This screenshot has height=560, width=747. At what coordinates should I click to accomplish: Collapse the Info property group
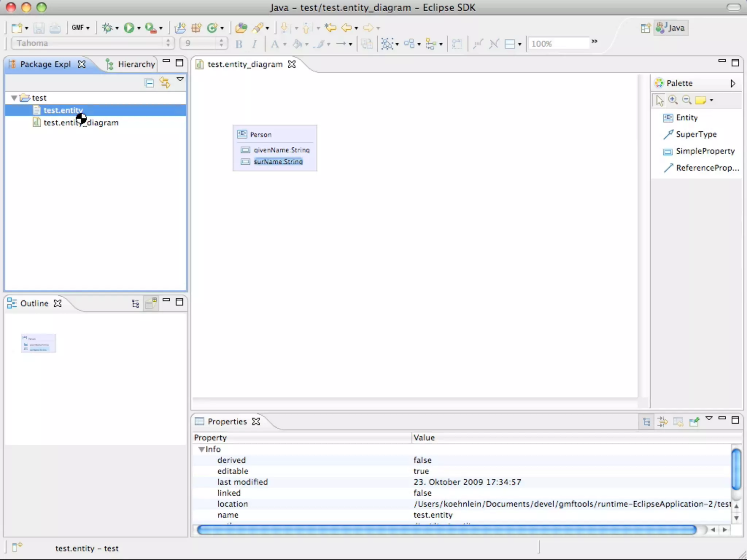click(201, 449)
